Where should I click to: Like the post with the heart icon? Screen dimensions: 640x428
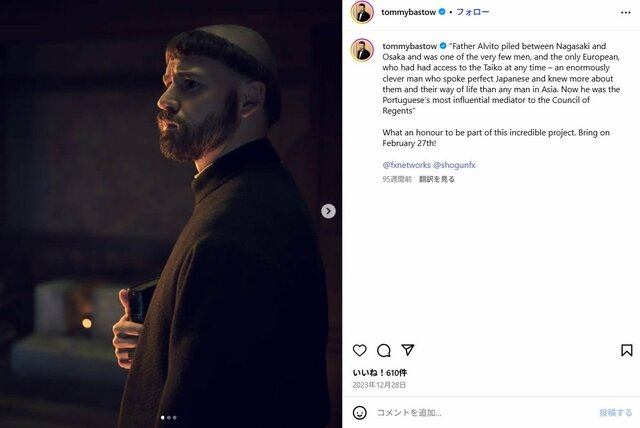click(x=360, y=350)
